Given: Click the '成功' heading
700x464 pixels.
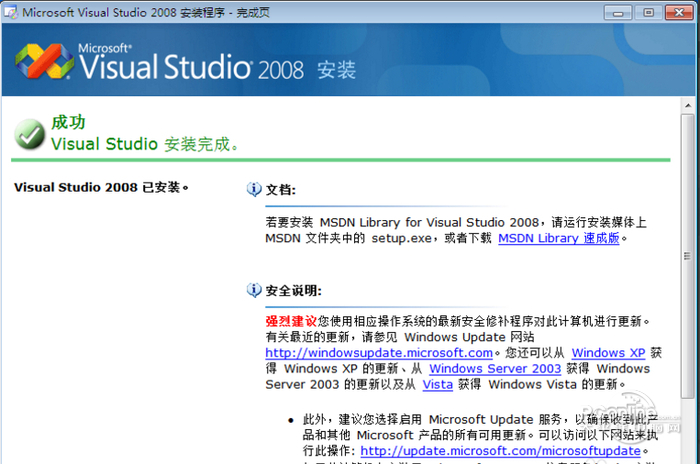Looking at the screenshot, I should coord(68,122).
